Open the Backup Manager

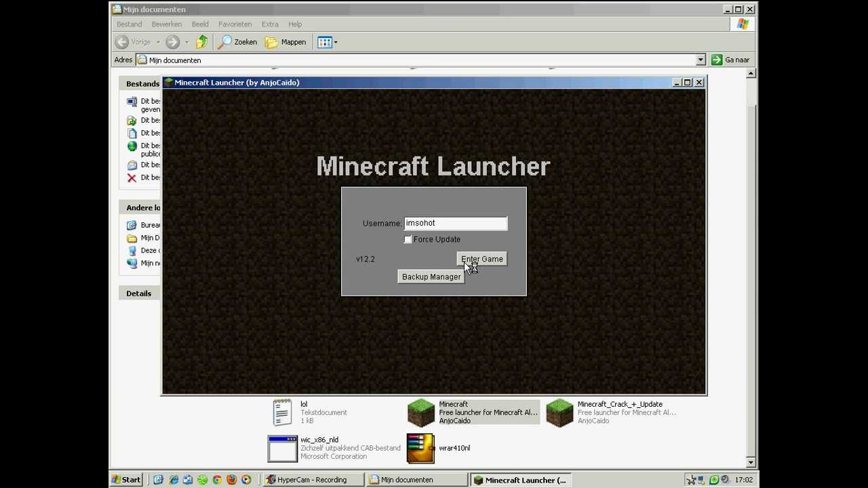[431, 277]
